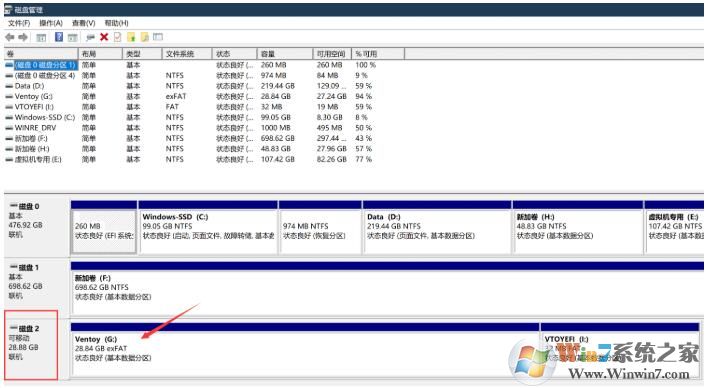This screenshot has width=706, height=388.
Task: Click the view settings icon at toolbar end
Action: [x=158, y=37]
